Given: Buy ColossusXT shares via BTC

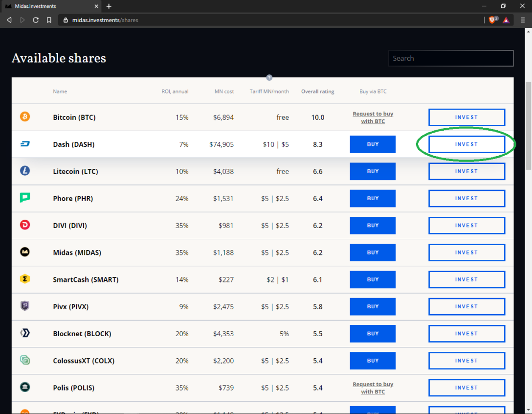Looking at the screenshot, I should [x=373, y=361].
